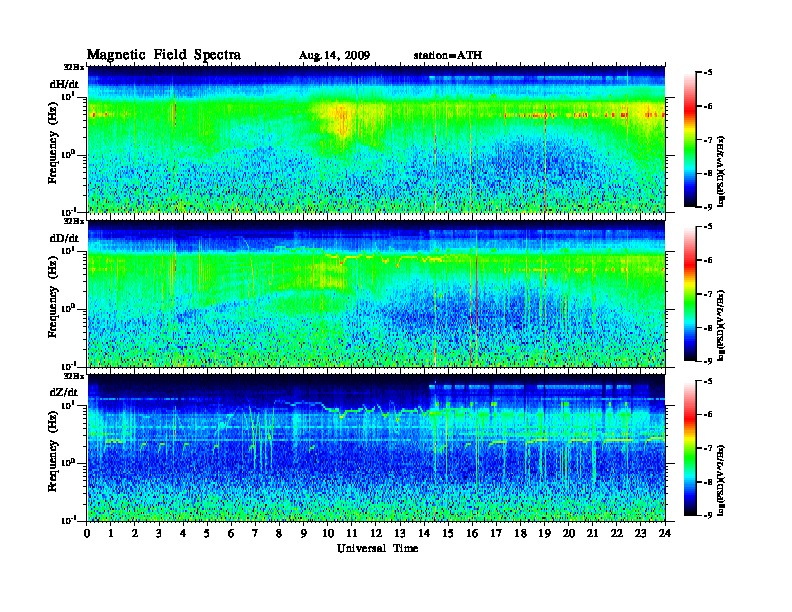The height and width of the screenshot is (612, 792).
Task: Click hour tick "0" on the Universal Time axis
Action: pos(87,533)
